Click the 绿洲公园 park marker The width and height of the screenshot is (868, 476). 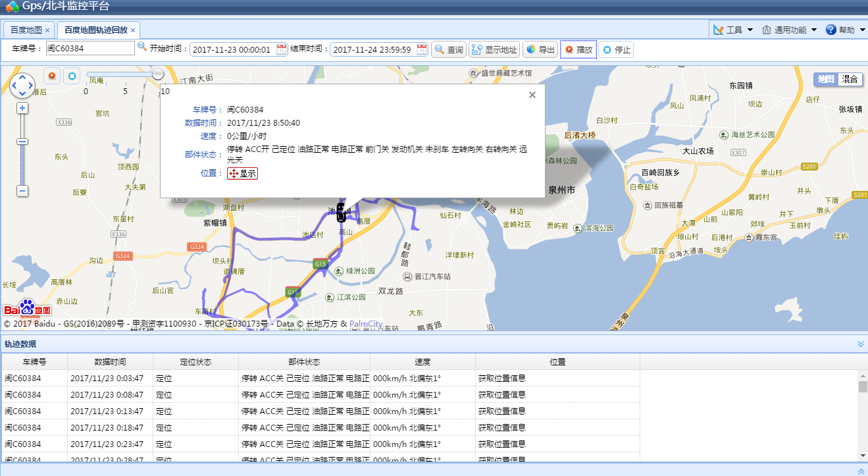[338, 271]
